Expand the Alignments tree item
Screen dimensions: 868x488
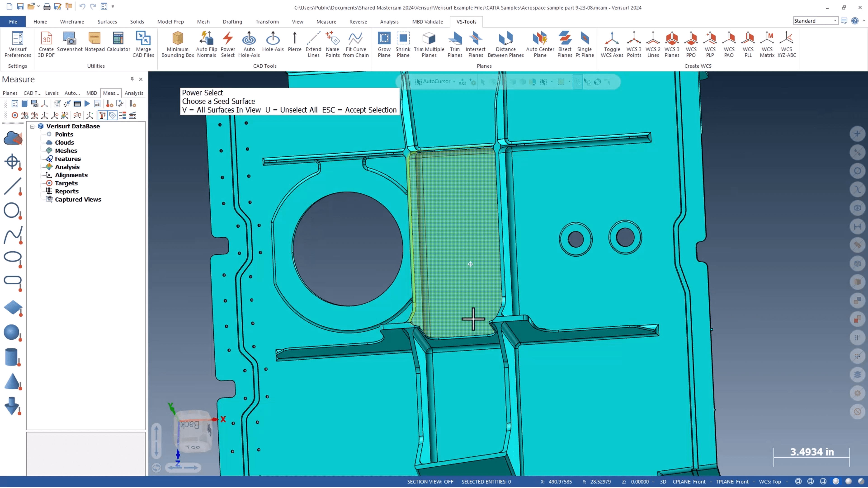[71, 175]
